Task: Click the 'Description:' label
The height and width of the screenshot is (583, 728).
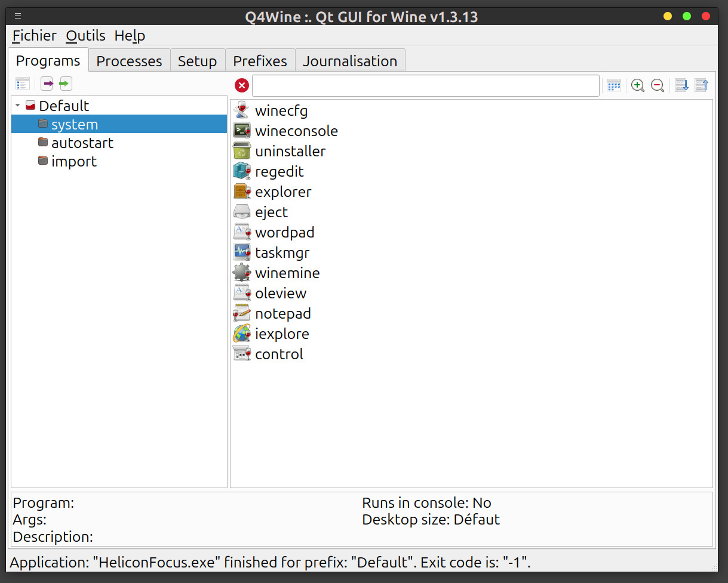Action: [x=53, y=536]
